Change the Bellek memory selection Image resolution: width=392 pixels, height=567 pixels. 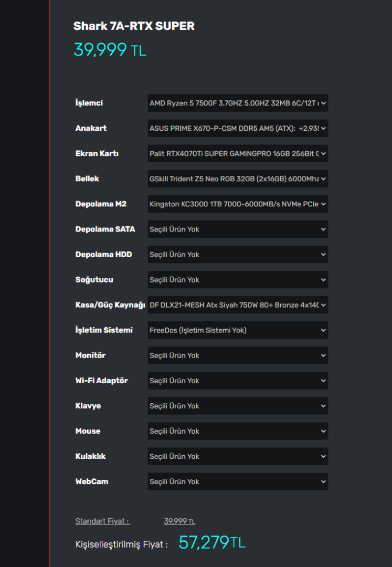[x=238, y=178]
